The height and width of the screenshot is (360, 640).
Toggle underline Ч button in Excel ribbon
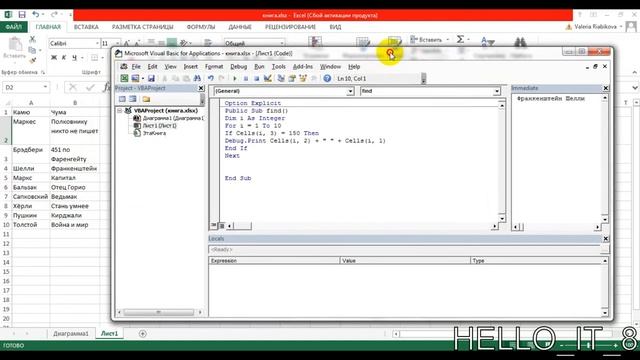(x=74, y=58)
